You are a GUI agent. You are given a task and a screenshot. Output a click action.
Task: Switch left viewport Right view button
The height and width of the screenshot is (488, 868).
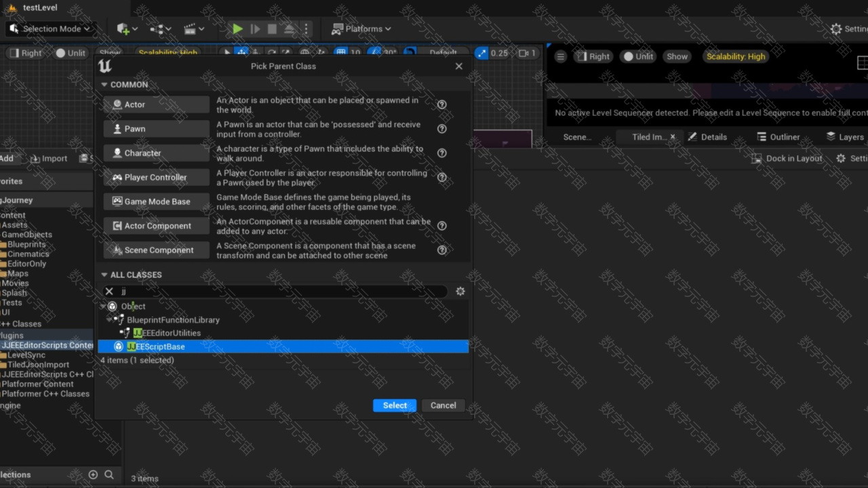25,53
